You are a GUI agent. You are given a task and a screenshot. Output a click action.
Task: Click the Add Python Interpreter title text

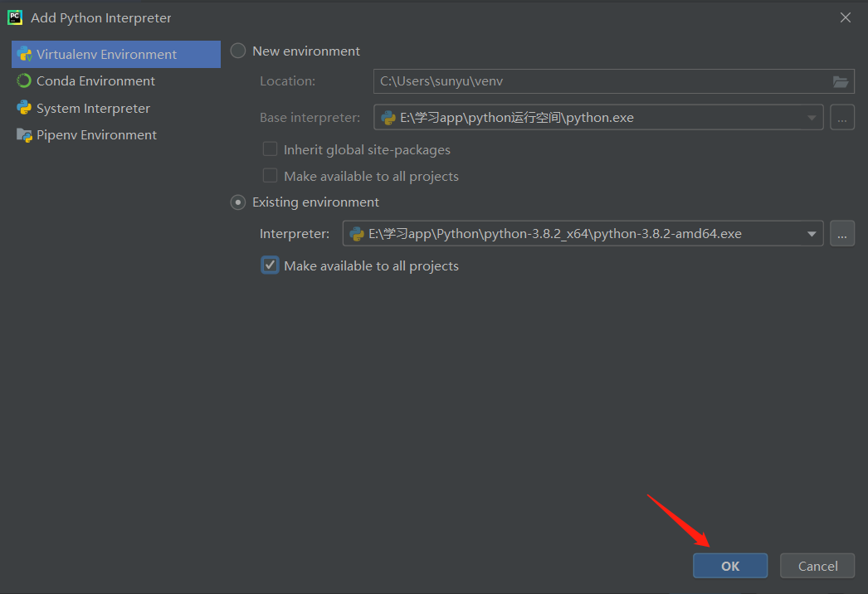pyautogui.click(x=100, y=17)
